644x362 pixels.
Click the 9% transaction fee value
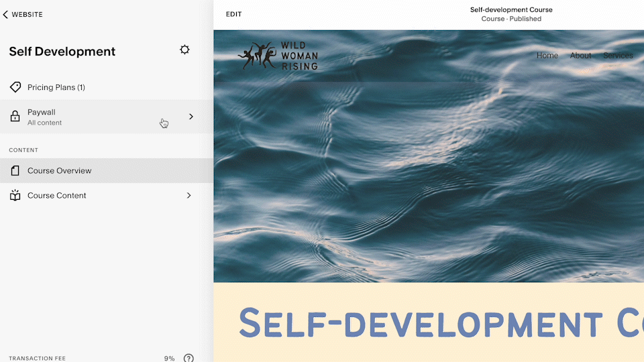click(169, 358)
